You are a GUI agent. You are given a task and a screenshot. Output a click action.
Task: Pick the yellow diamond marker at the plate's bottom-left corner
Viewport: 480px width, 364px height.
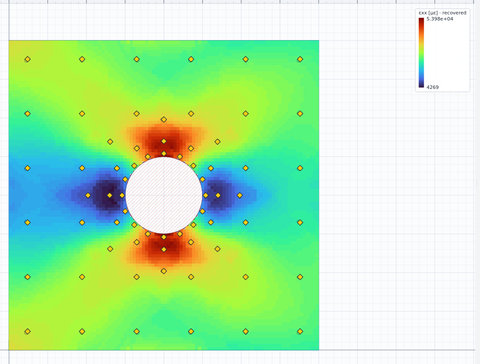pos(28,331)
